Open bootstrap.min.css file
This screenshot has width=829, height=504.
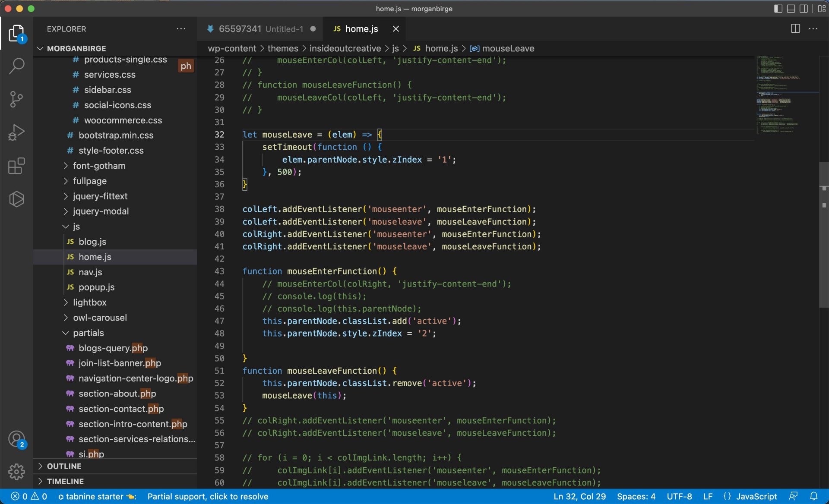coord(115,135)
